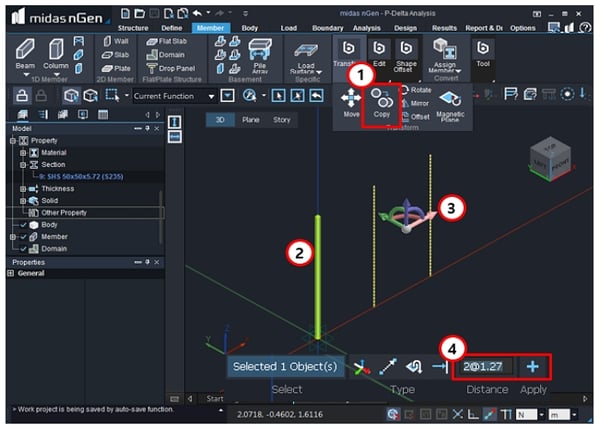Select the Move transform tool
Screen dimensions: 600x428
[x=351, y=103]
